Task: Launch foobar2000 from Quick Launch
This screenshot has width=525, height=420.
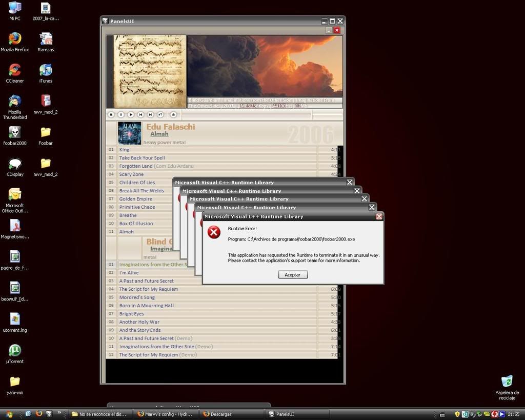Action: (49, 414)
